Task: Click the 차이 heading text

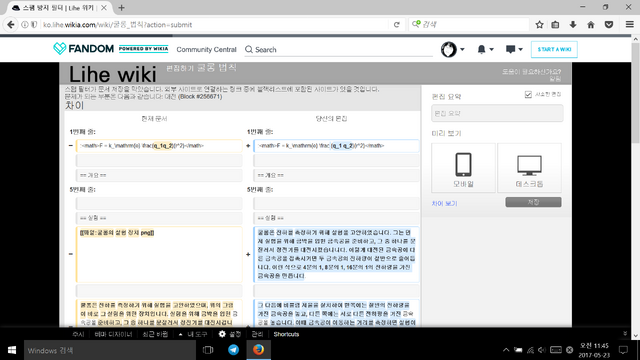Action: [x=74, y=105]
